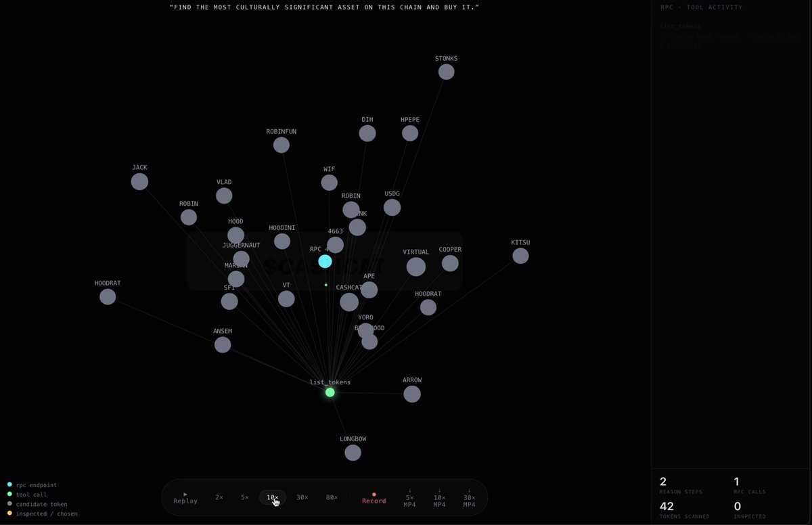Select the ARROW token node
812x525 pixels.
412,394
